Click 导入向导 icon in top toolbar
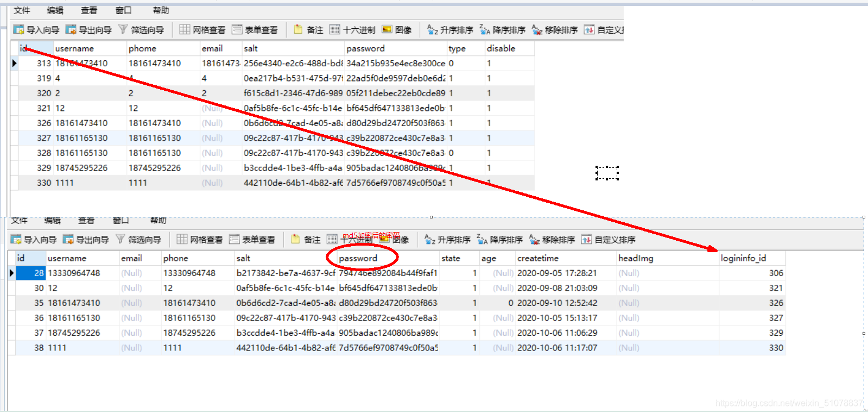Viewport: 868px width, 413px height. 19,29
